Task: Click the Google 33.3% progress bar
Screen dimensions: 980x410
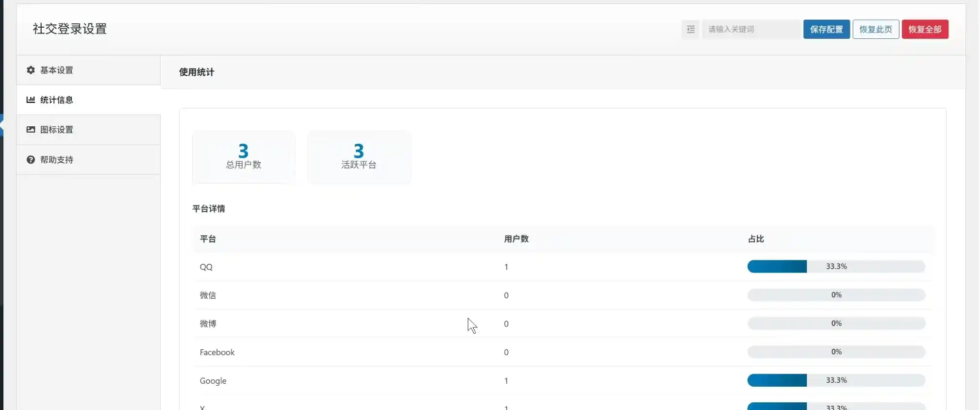Action: (x=836, y=380)
